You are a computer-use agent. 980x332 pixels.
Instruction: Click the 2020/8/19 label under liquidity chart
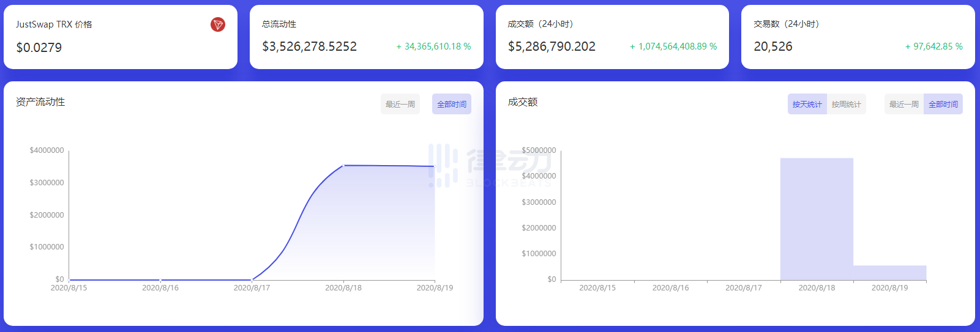coord(435,287)
